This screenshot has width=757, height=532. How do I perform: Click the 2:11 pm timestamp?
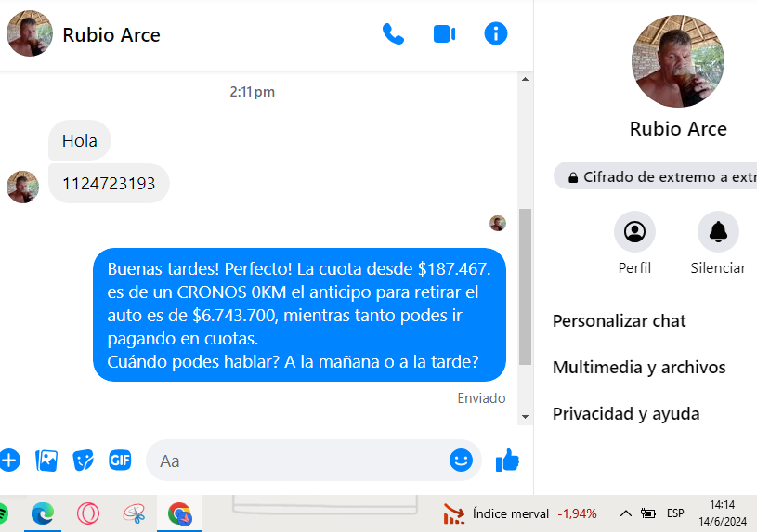click(252, 92)
